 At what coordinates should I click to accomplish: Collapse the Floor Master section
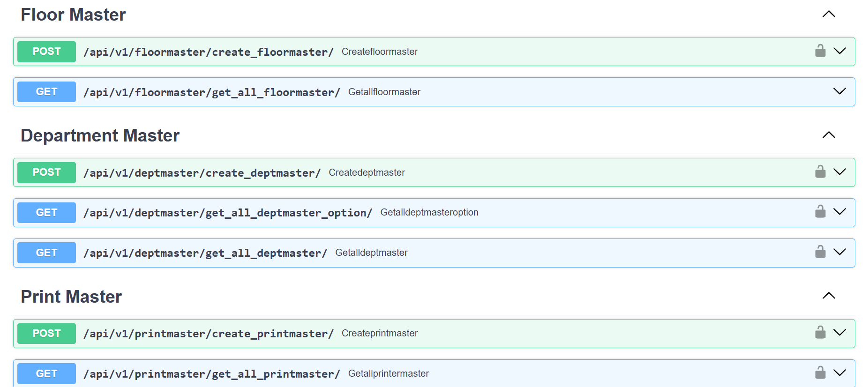point(829,14)
